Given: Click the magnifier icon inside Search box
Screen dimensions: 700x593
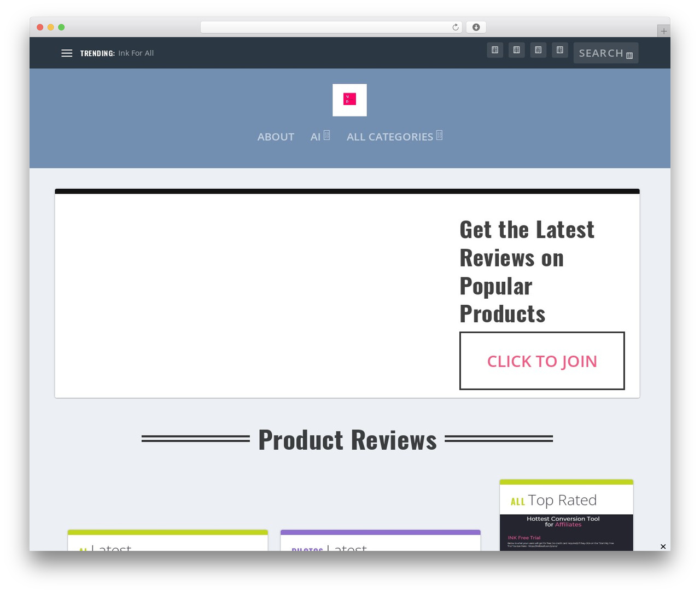Looking at the screenshot, I should pyautogui.click(x=629, y=55).
